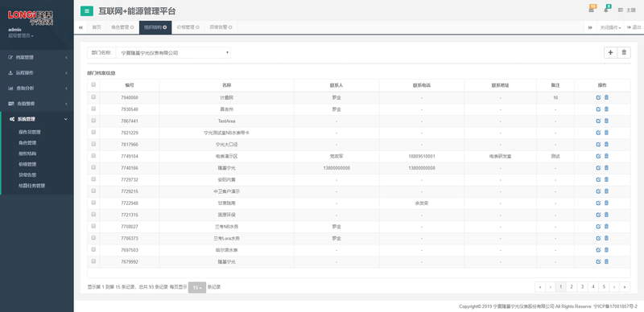Open records-per-page dropdown showing 15

click(197, 287)
